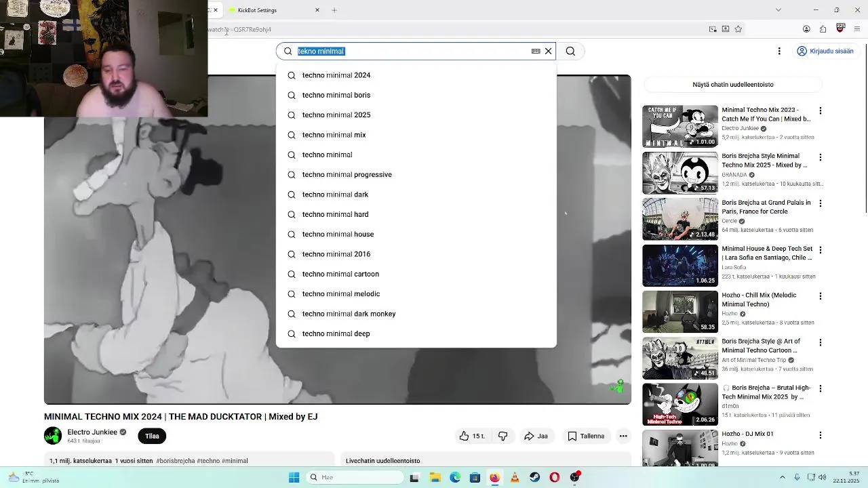
Task: Like the video with thumbs-up button
Action: tap(472, 436)
